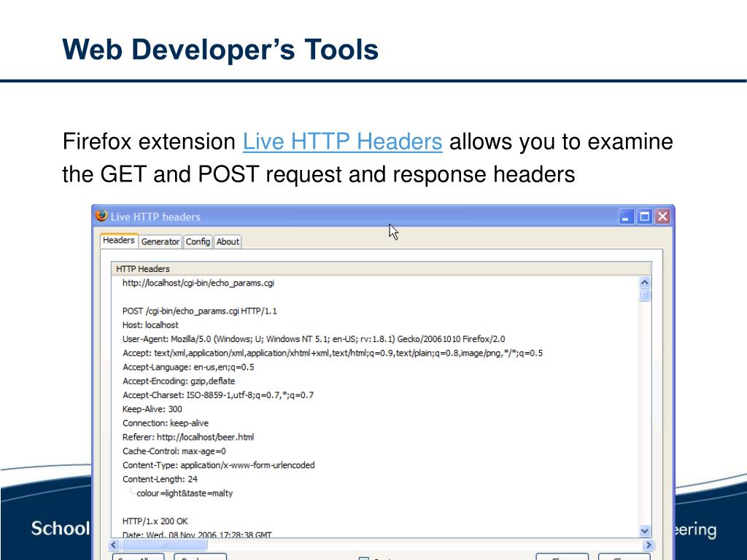Minimize the Live HTTP headers window
This screenshot has height=560, width=747.
627,217
